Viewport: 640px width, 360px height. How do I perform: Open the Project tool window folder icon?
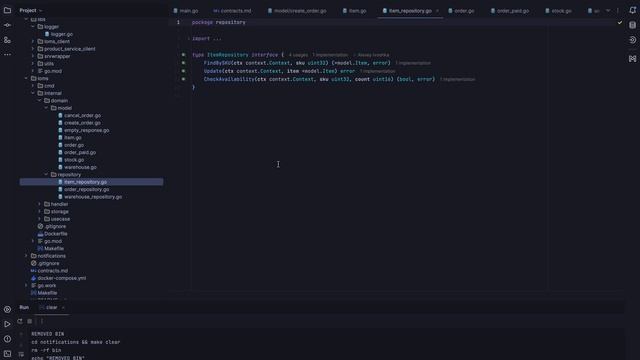(x=7, y=10)
